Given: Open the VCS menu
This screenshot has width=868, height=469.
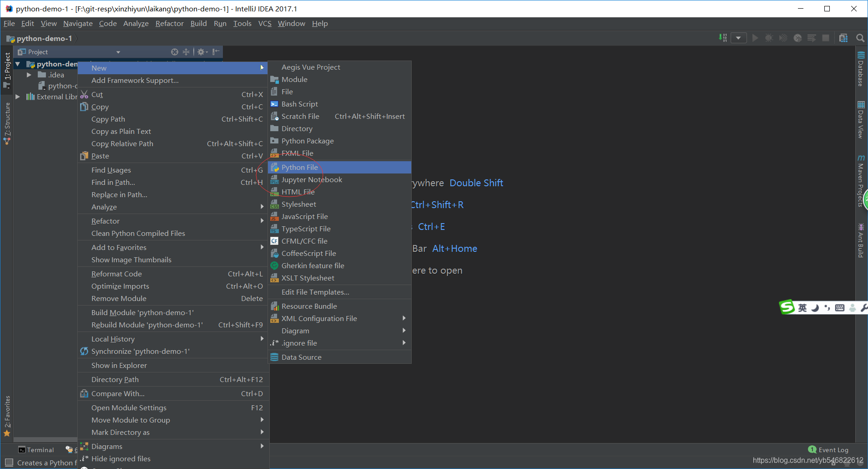Looking at the screenshot, I should 265,24.
